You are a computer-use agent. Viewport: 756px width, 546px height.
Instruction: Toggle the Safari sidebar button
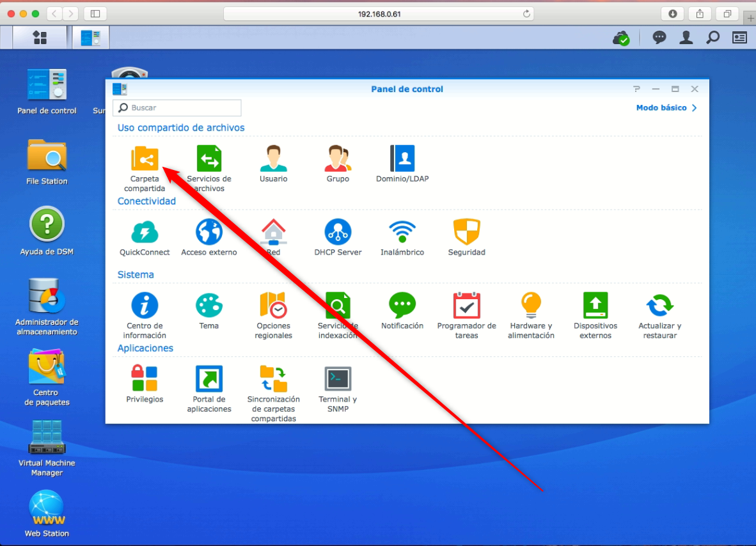(95, 13)
